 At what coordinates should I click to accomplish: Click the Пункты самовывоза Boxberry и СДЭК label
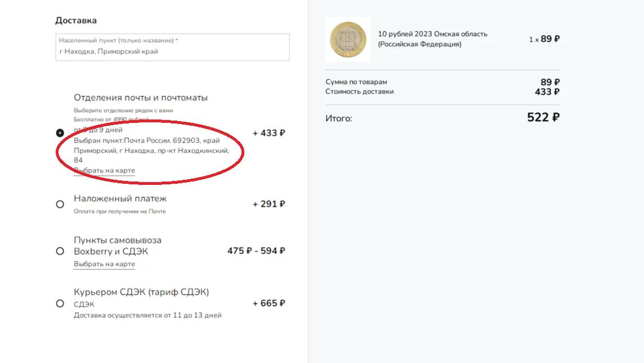click(x=118, y=246)
